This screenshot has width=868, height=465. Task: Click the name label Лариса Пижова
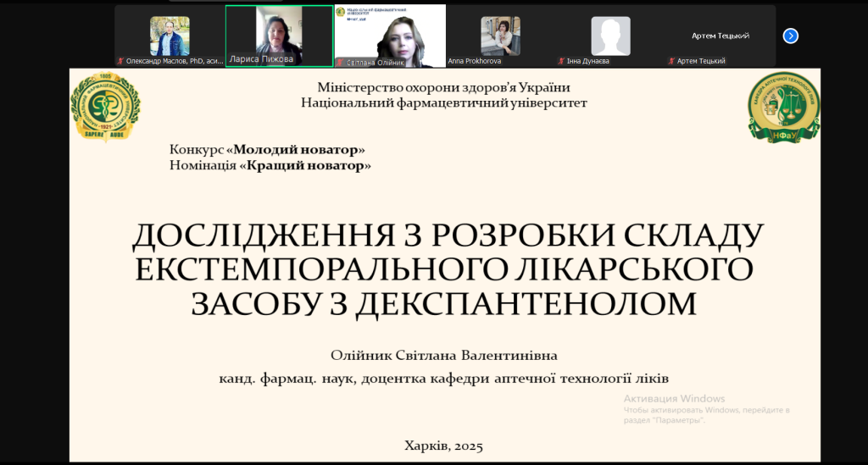tap(261, 59)
